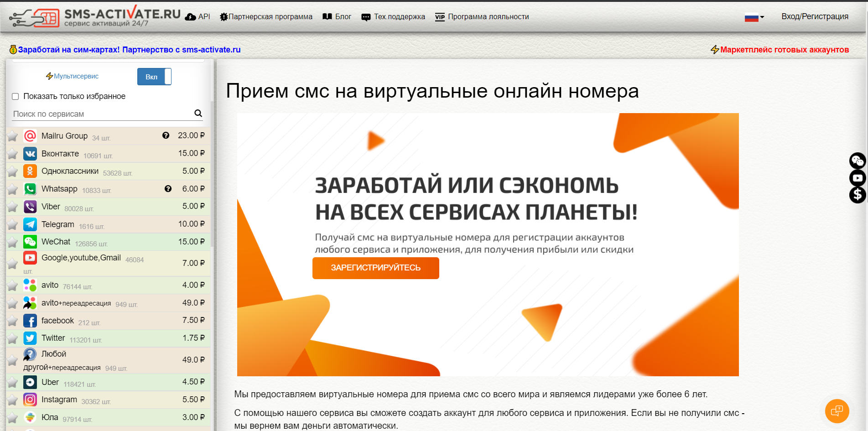
Task: Select the Юла service icon
Action: [x=30, y=417]
